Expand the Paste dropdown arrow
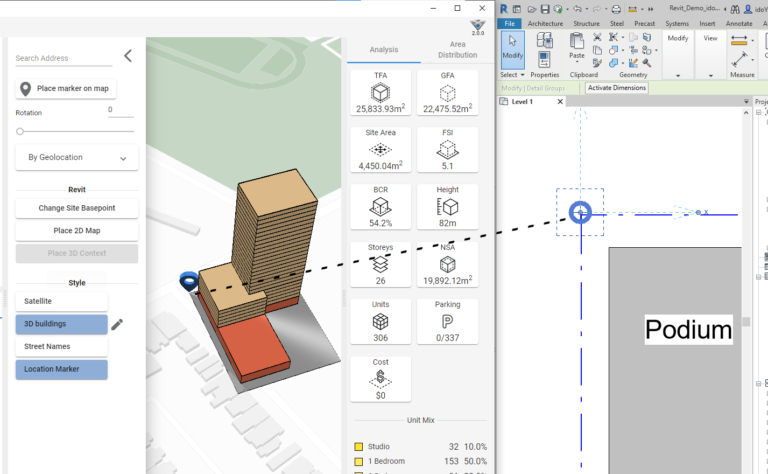Viewport: 768px width, 474px height. [x=576, y=62]
